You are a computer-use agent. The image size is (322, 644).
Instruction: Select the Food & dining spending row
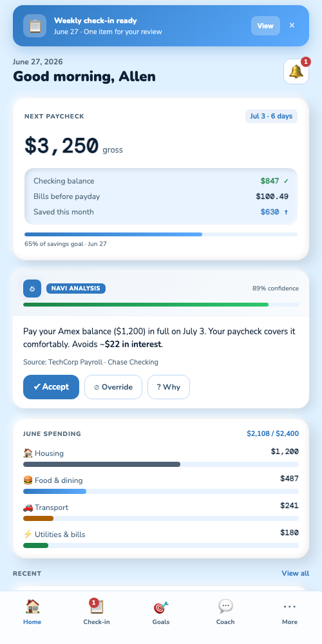tap(161, 484)
